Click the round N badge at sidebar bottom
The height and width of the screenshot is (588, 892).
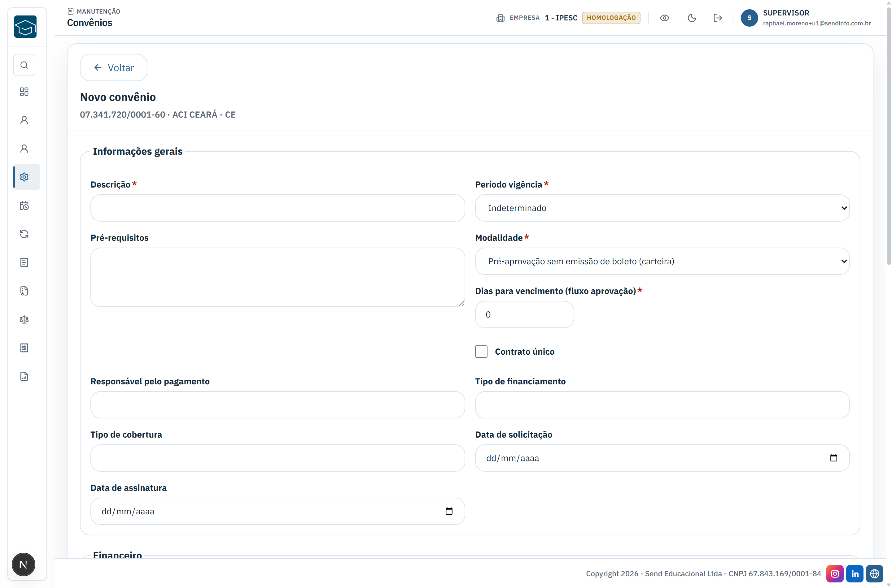(x=23, y=564)
